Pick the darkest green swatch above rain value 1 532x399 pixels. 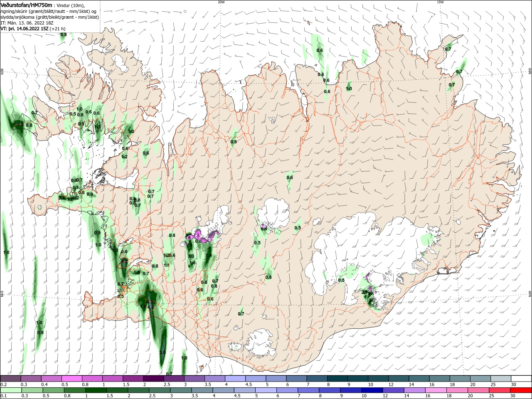click(x=96, y=390)
